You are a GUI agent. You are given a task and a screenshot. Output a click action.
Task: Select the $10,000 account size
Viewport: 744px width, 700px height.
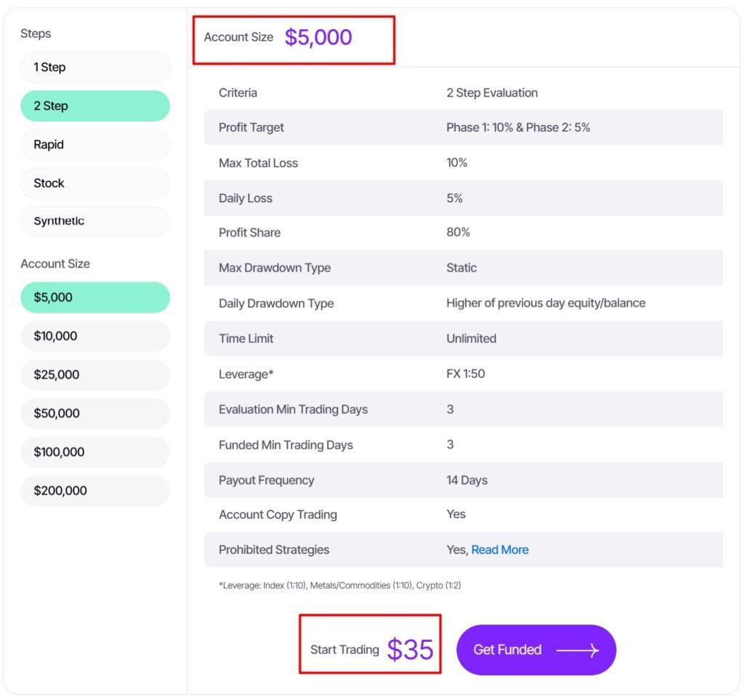(x=95, y=336)
